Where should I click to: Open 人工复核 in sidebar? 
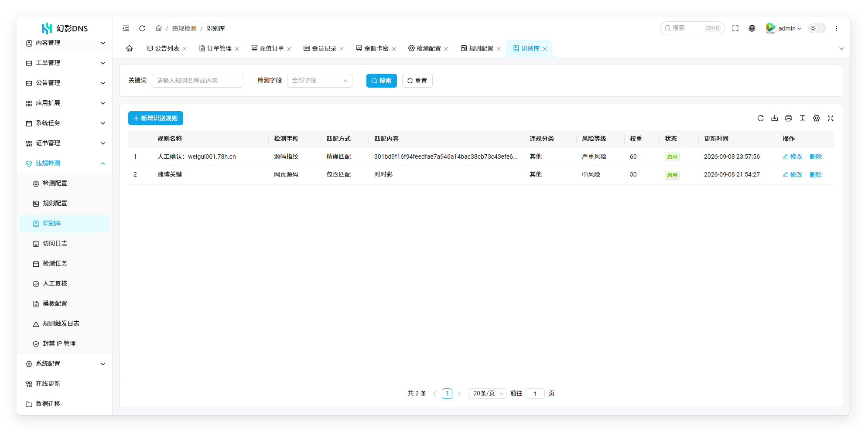64,283
